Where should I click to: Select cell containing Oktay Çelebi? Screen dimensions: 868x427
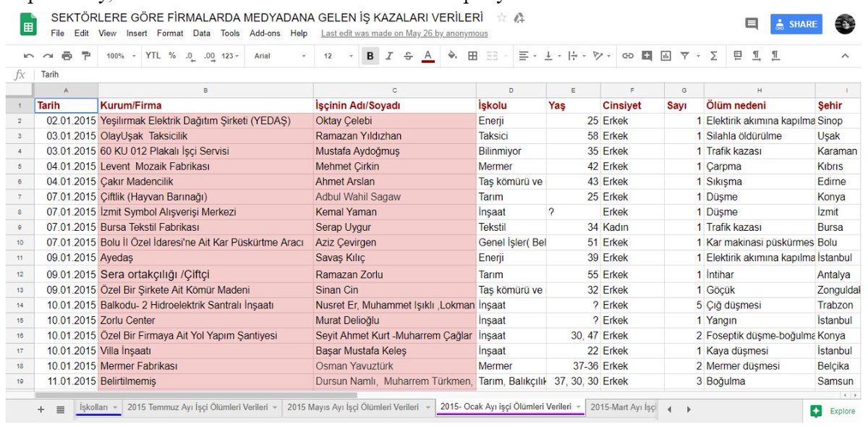(395, 121)
